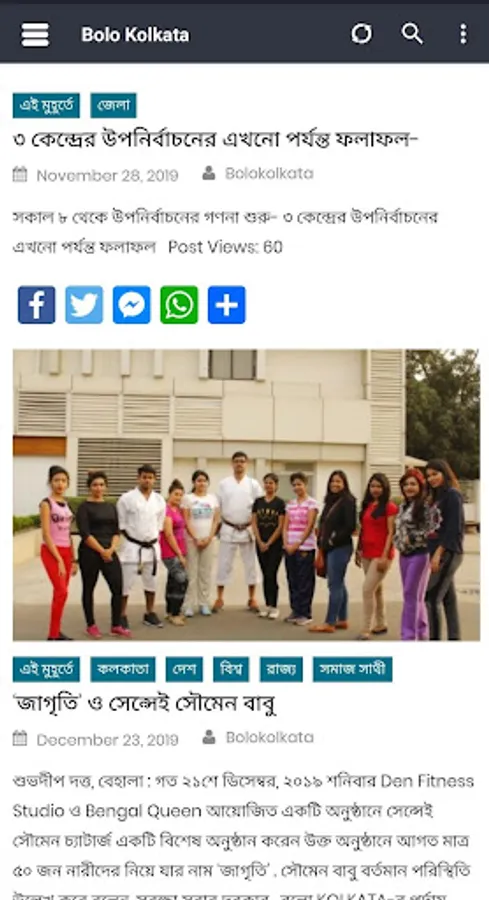Tap the refresh icon in header
Viewport: 489px width, 900px height.
pyautogui.click(x=362, y=34)
